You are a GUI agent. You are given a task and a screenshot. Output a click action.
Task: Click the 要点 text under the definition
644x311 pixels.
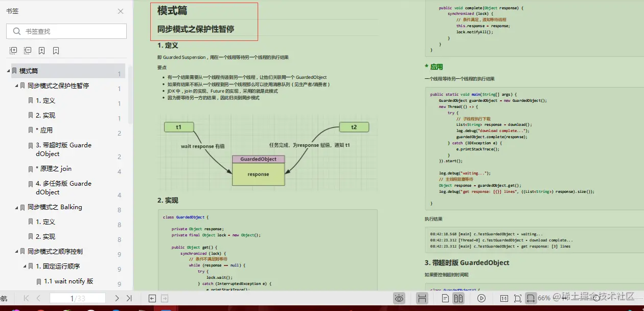162,68
